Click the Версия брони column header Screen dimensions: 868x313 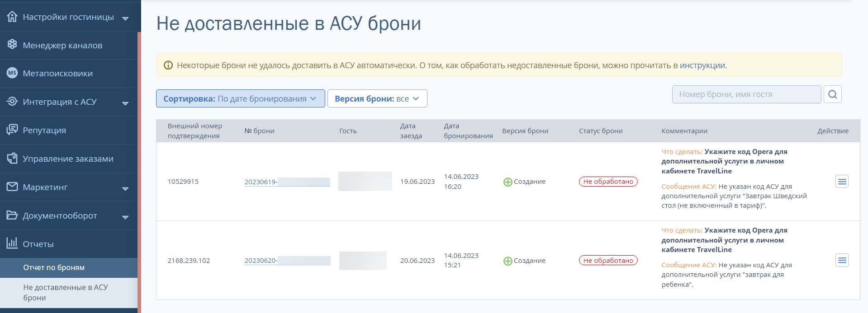pyautogui.click(x=525, y=131)
